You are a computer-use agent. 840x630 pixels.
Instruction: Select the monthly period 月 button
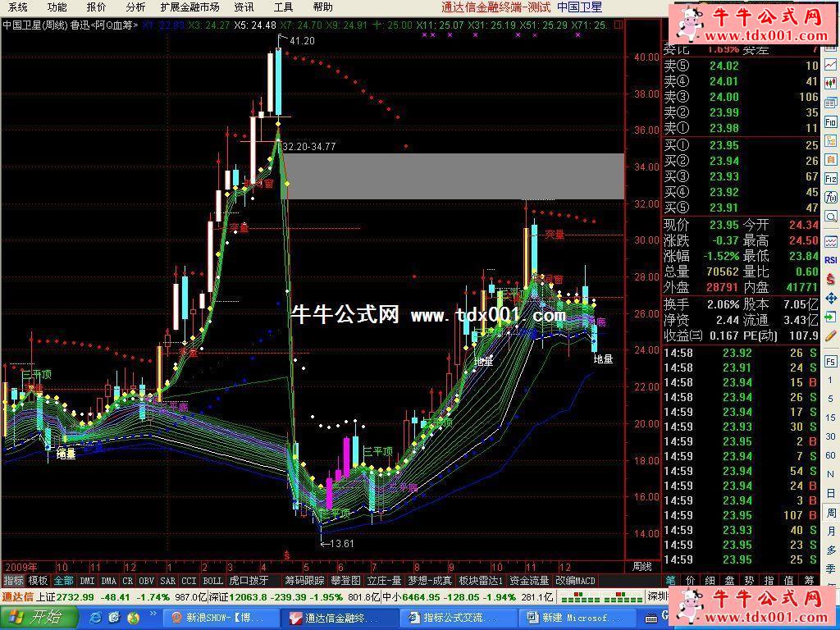pos(831,531)
